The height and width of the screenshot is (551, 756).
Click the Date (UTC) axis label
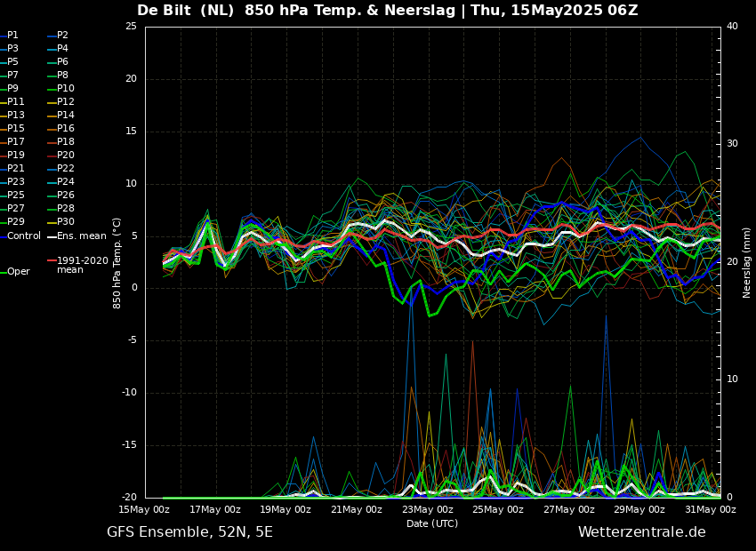[432, 524]
